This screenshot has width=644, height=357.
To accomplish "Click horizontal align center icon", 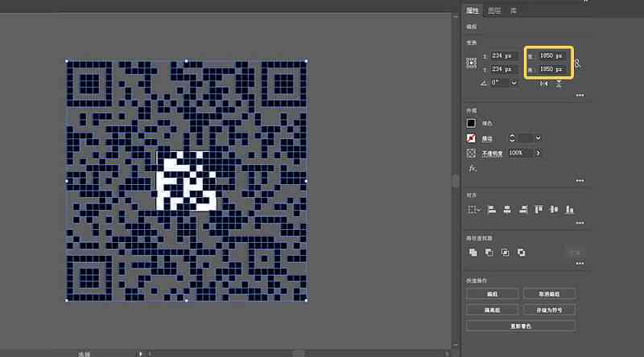I will [507, 210].
